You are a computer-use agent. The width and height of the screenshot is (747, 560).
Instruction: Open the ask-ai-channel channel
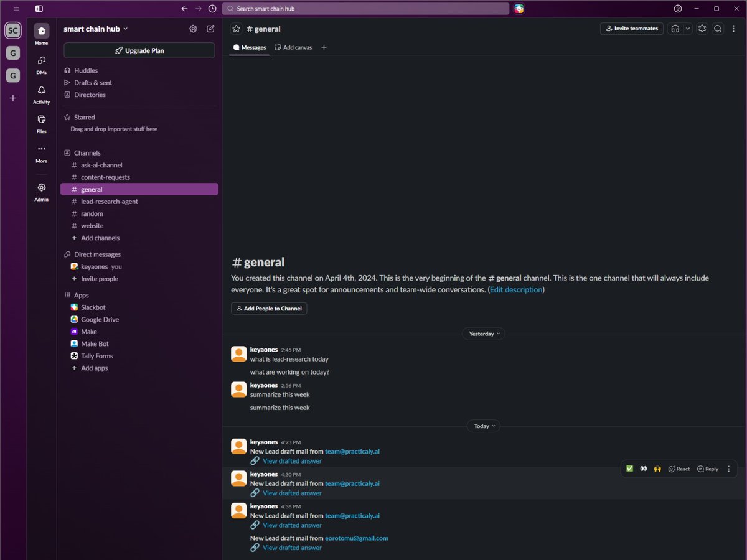139,166
